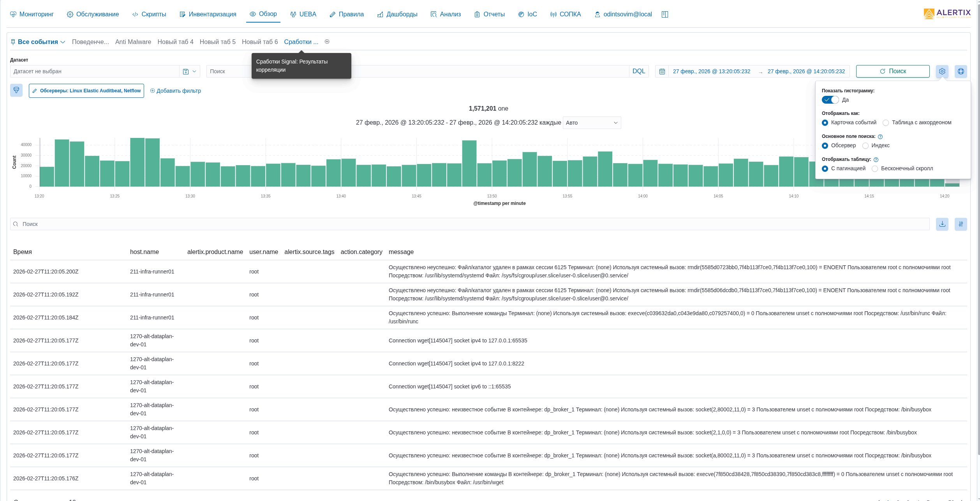This screenshot has height=501, width=980.
Task: Select Индекс as main search field
Action: pyautogui.click(x=865, y=146)
